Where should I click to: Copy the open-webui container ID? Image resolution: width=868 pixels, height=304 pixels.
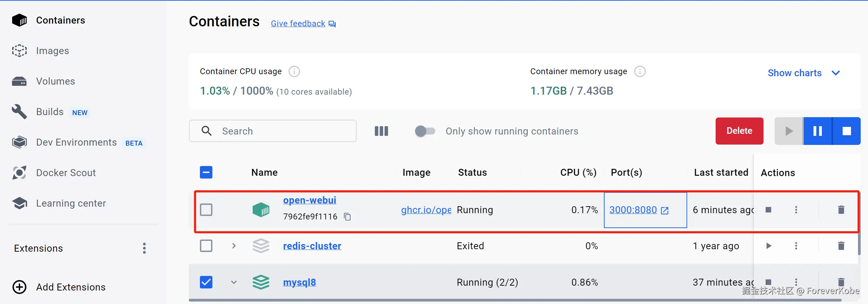coord(347,217)
